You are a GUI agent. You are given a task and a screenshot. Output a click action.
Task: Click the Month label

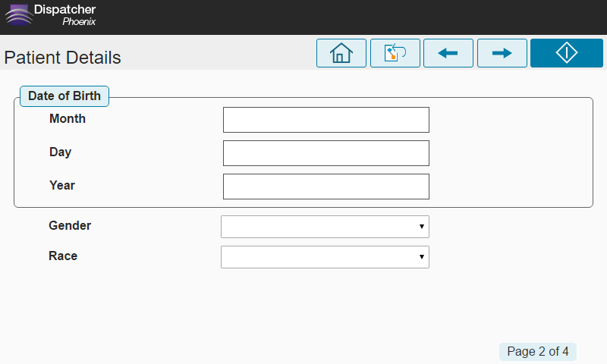click(68, 118)
